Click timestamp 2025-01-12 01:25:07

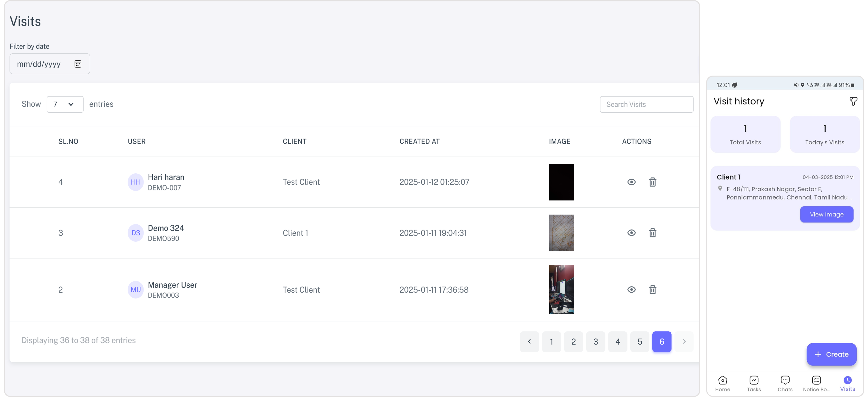coord(434,182)
